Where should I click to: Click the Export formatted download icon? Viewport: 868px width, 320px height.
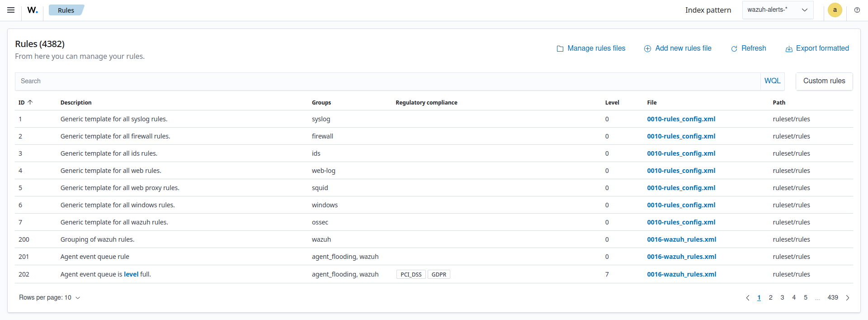click(789, 49)
